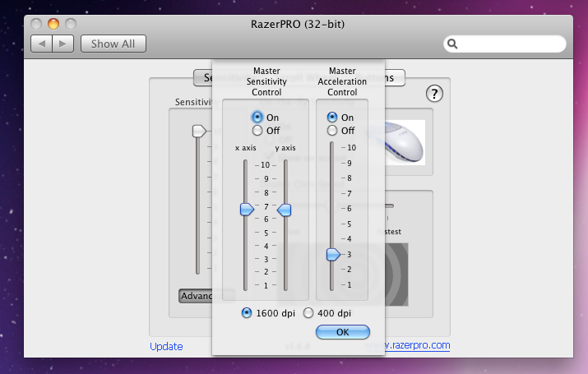Turn Master Sensitivity Control On

click(257, 118)
